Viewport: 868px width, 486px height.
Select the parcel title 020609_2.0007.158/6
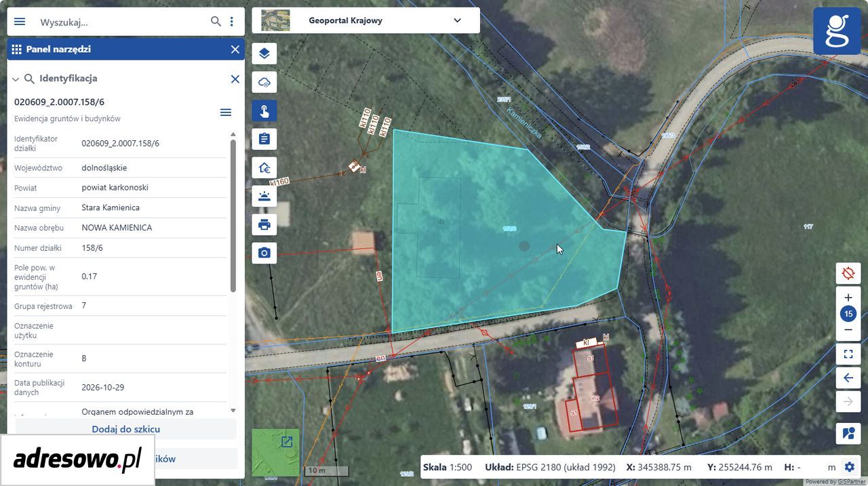coord(60,102)
